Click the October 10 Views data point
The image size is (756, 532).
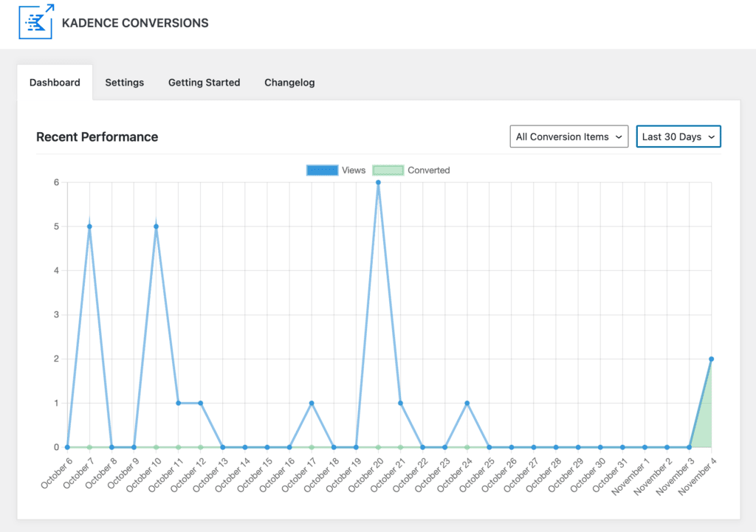click(156, 227)
